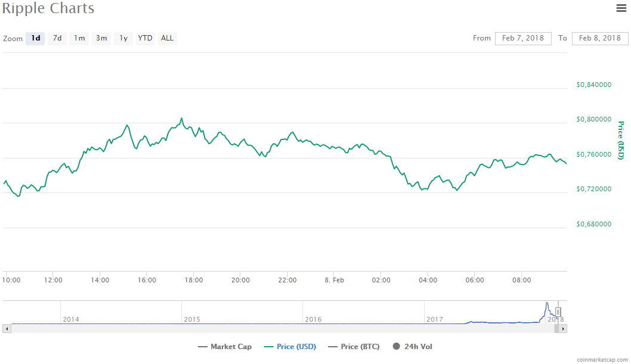Select the 1d zoom range

35,38
